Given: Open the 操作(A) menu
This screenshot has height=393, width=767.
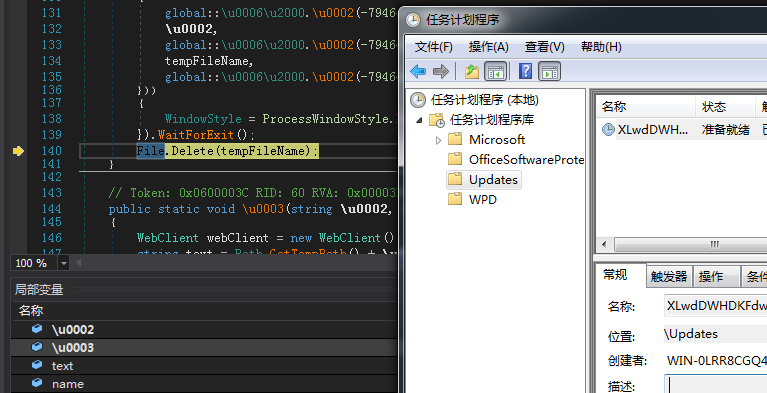Looking at the screenshot, I should pyautogui.click(x=489, y=47).
